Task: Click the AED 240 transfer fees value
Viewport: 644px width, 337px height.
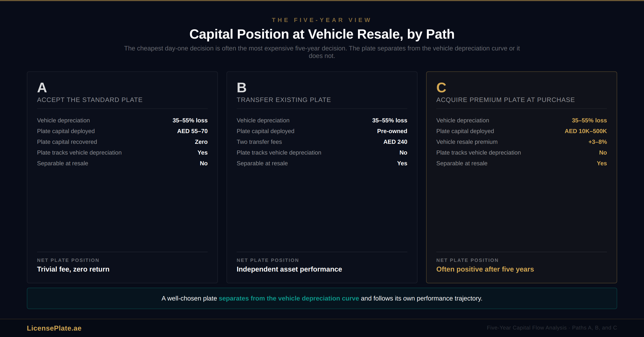Action: 395,142
